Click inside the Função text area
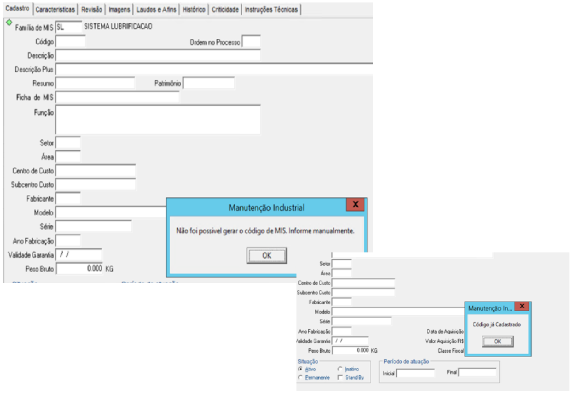 coord(158,119)
